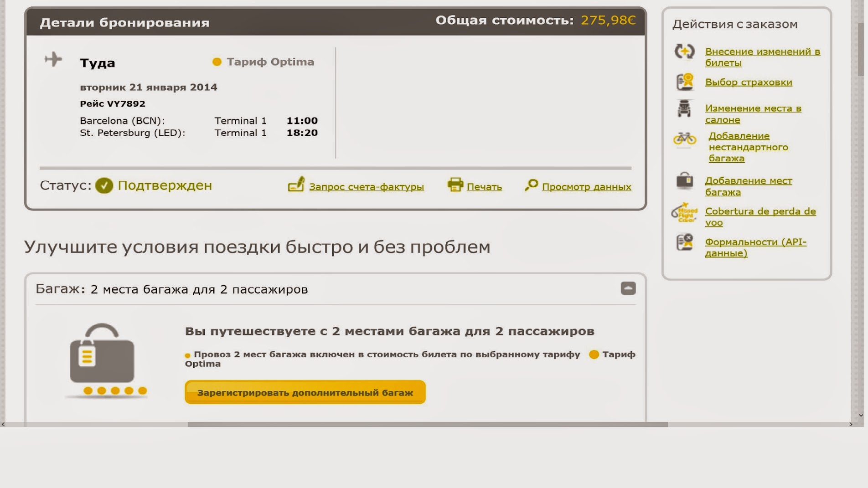Click the ticket changes icon
868x488 pixels.
coord(684,51)
